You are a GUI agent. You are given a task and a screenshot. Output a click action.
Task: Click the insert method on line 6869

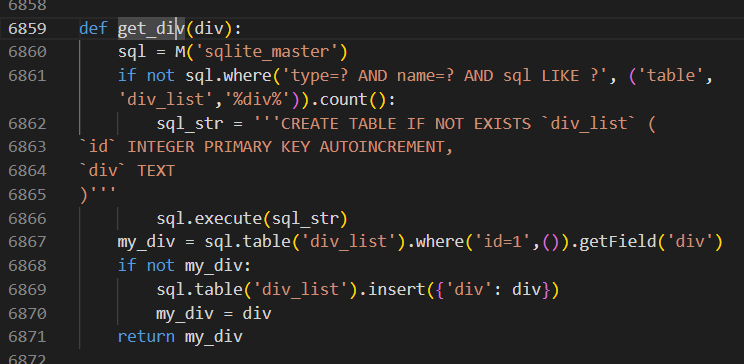[396, 289]
